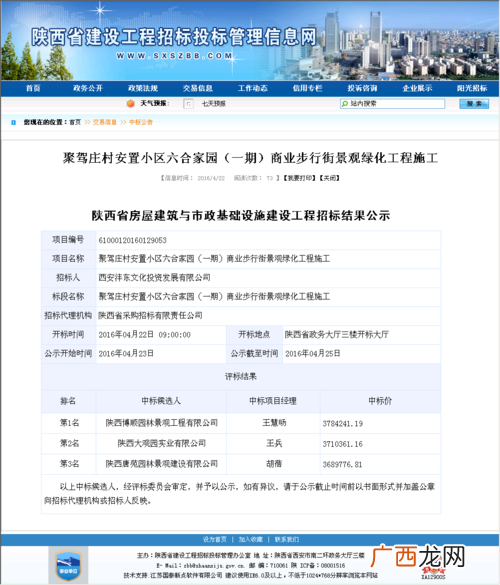This screenshot has width=500, height=585.
Task: Click the 联系我们 footer link
Action: tap(287, 539)
